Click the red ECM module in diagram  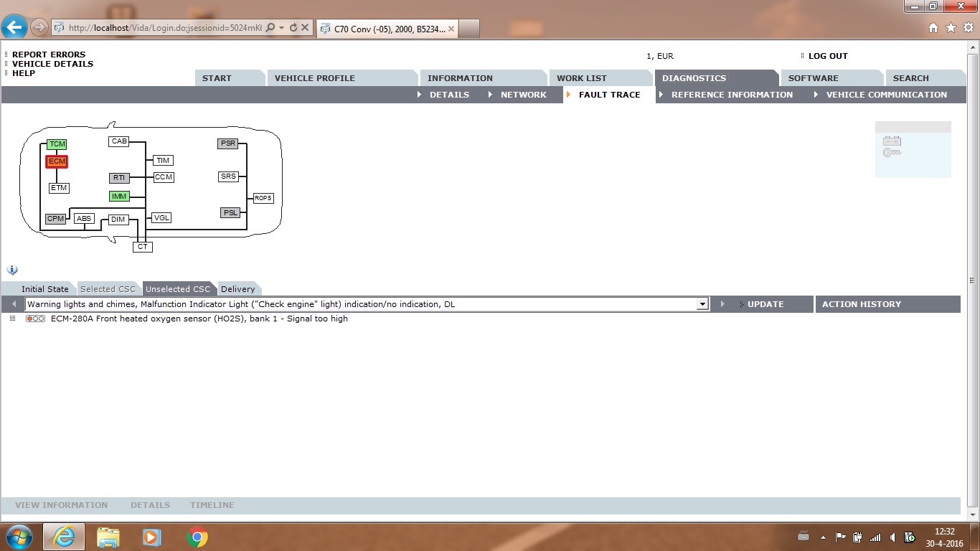click(57, 161)
